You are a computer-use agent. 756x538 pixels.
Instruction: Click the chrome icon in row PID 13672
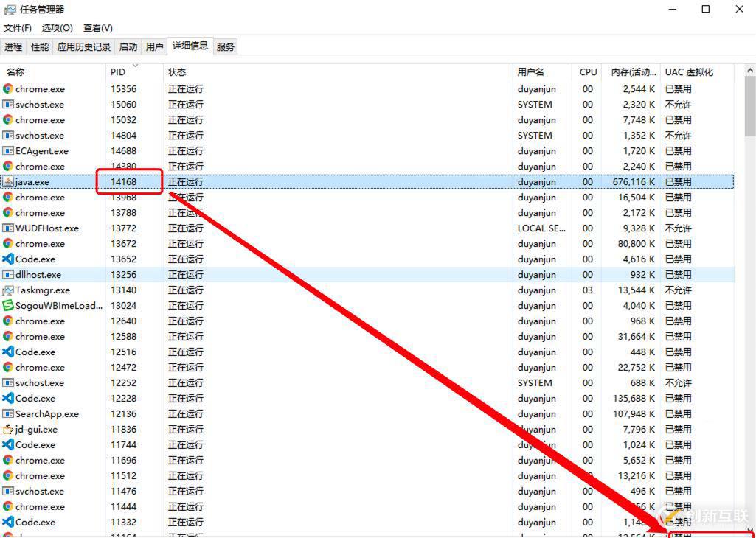7,243
